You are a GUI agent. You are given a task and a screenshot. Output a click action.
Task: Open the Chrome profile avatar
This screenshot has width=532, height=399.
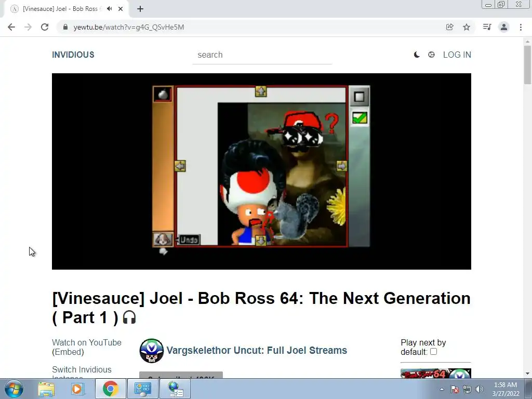point(504,27)
